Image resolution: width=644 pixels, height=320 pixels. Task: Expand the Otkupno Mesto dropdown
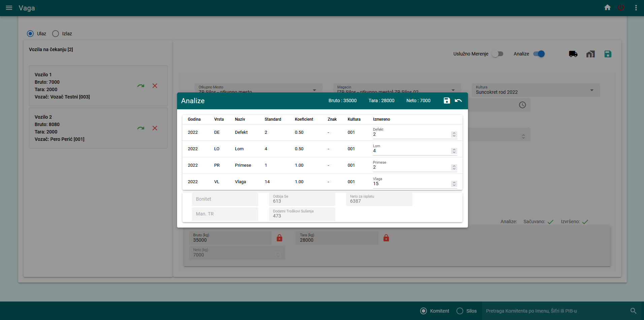(314, 89)
